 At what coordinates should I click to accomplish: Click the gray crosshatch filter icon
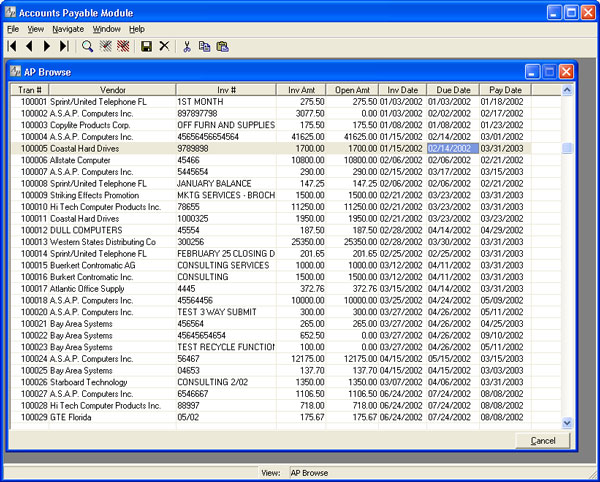(x=106, y=46)
